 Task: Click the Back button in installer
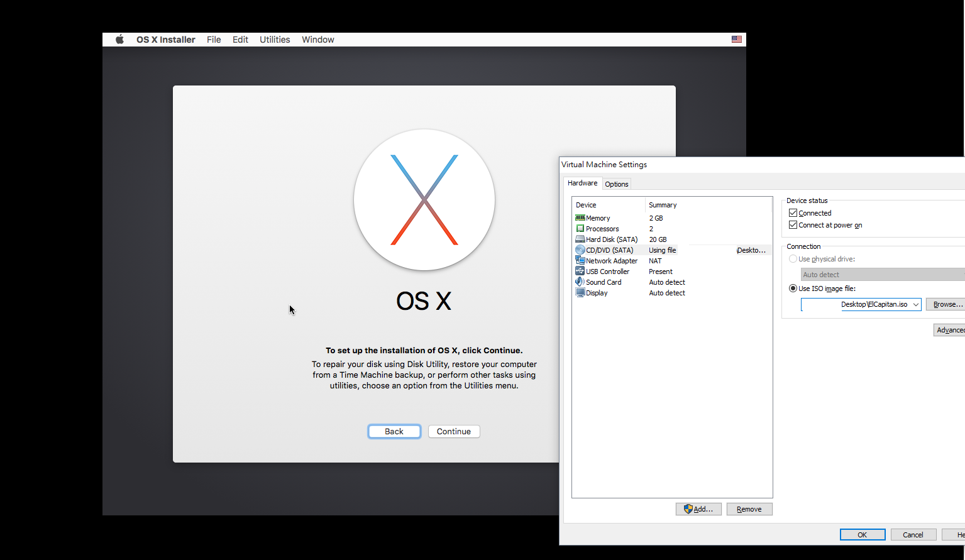(x=394, y=431)
